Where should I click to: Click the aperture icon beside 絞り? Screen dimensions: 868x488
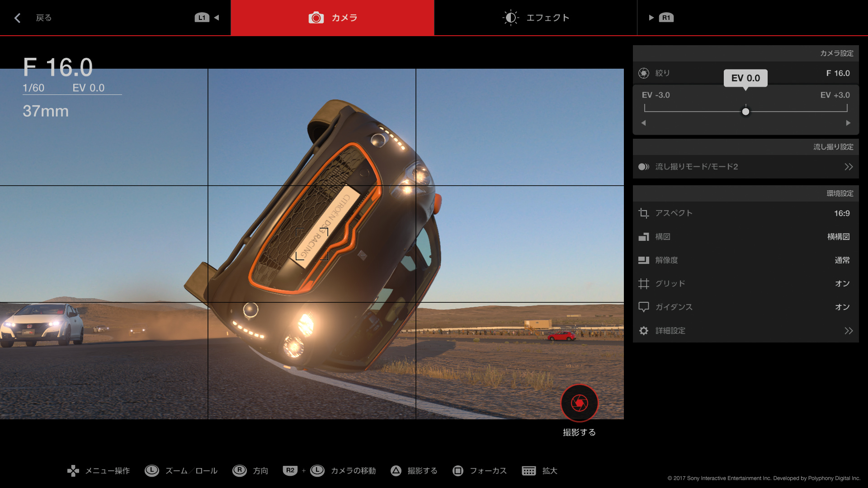(x=644, y=73)
